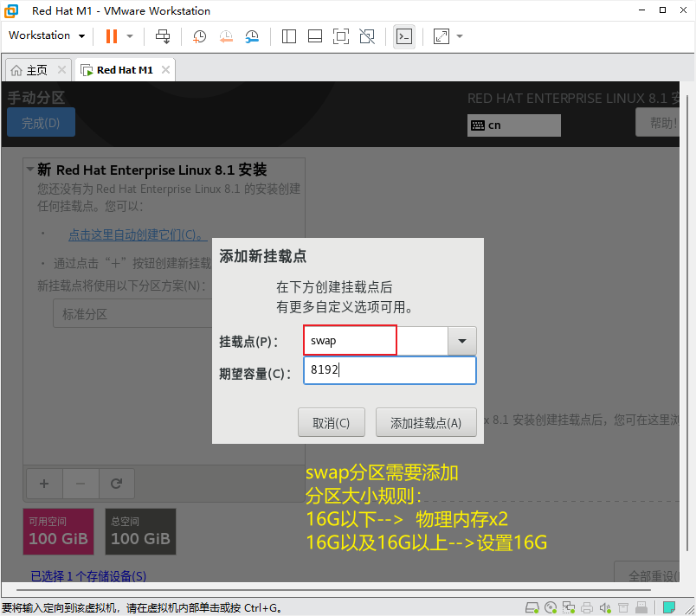
Task: Click the message log status bar icon
Action: (669, 607)
